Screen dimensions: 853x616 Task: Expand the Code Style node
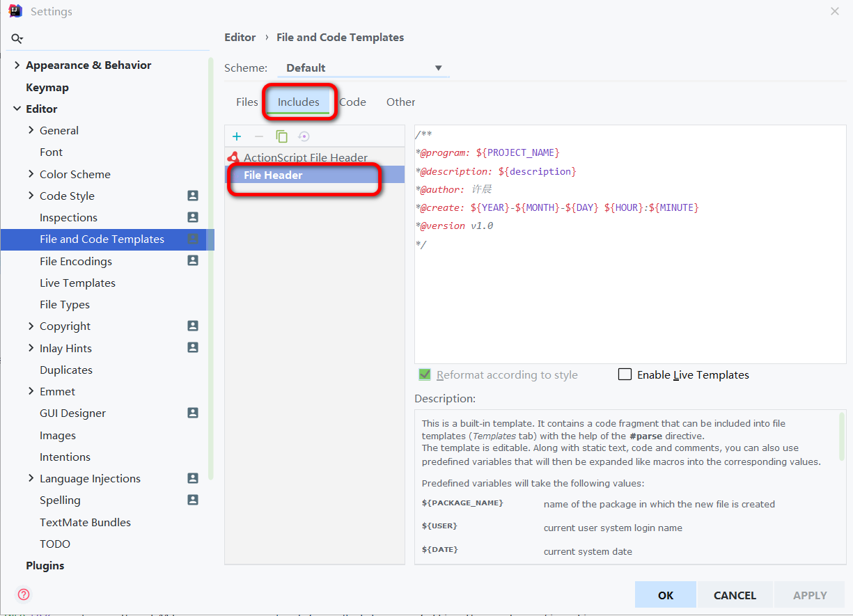pos(31,196)
